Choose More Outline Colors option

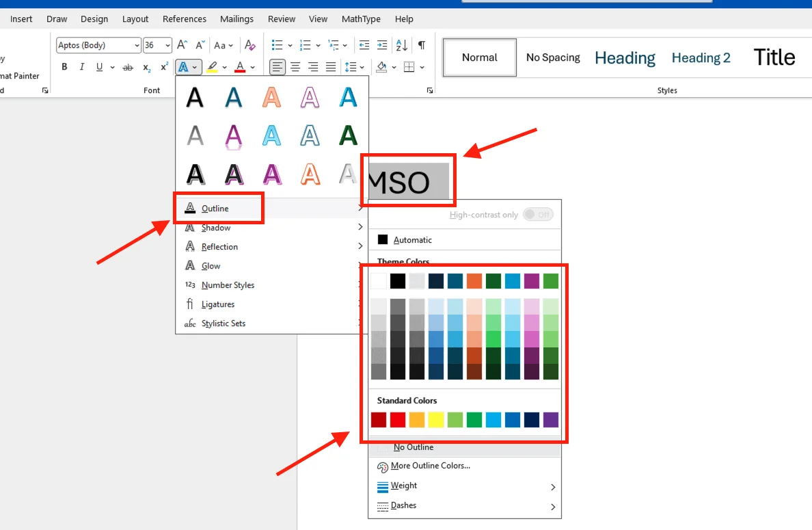coord(430,466)
